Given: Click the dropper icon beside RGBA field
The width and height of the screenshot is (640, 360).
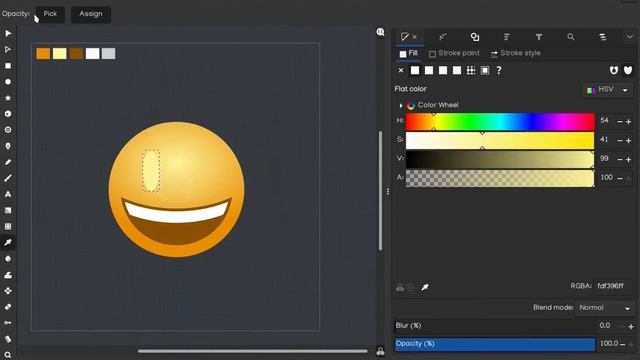Looking at the screenshot, I should point(425,287).
